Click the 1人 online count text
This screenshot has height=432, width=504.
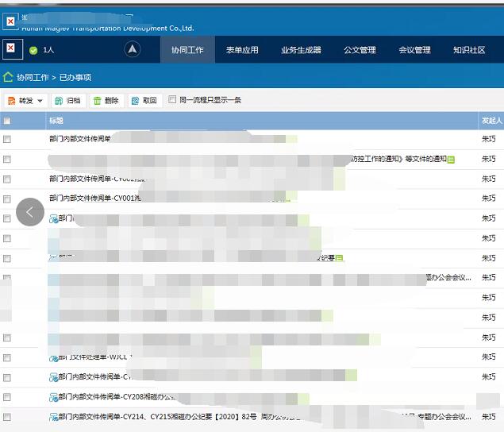(x=48, y=50)
